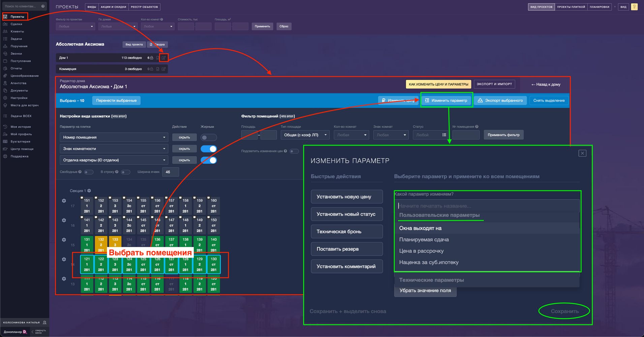Click the gear icon next to Секция 1
Image resolution: width=644 pixels, height=337 pixels.
(x=89, y=191)
